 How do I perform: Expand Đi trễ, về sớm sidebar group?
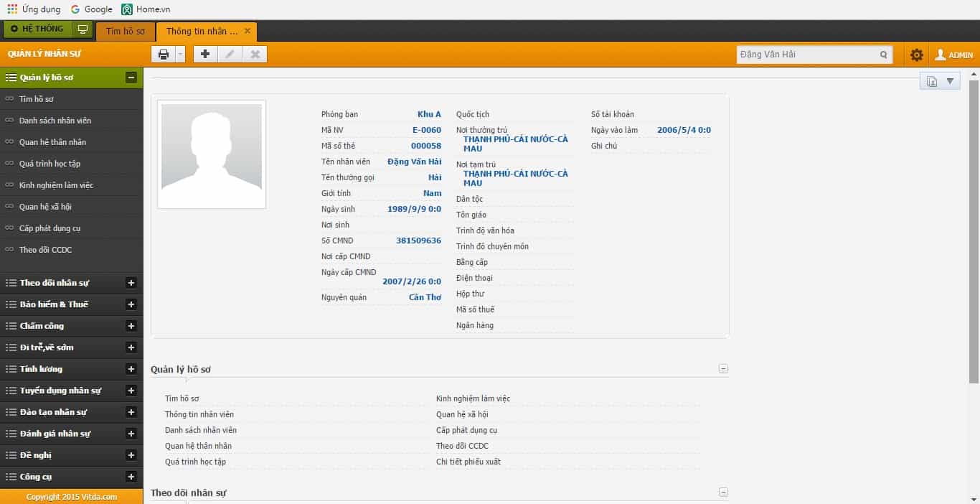(x=131, y=347)
